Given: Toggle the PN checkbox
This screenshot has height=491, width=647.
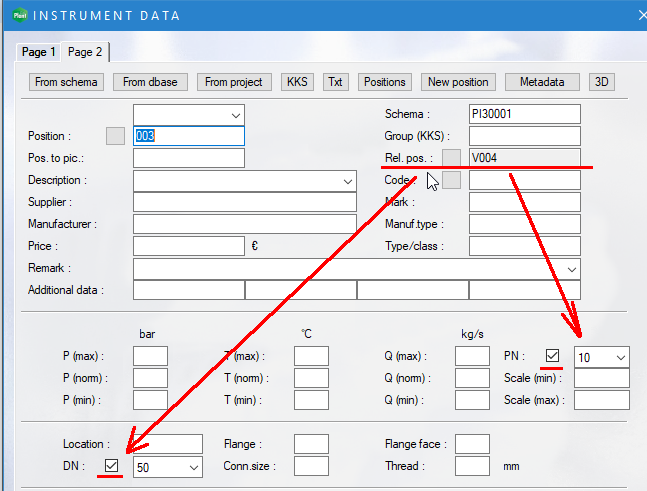Looking at the screenshot, I should pos(553,356).
